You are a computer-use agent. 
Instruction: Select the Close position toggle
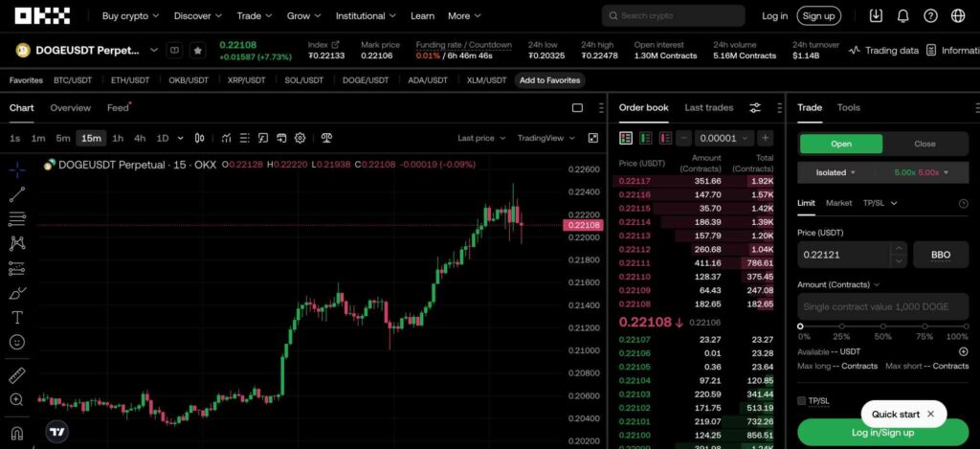tap(925, 144)
